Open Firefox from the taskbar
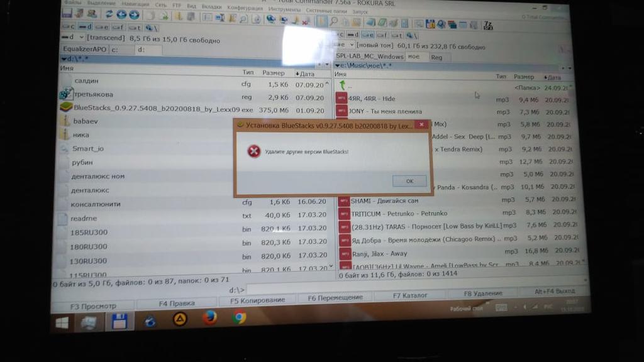644x362 pixels. (209, 318)
